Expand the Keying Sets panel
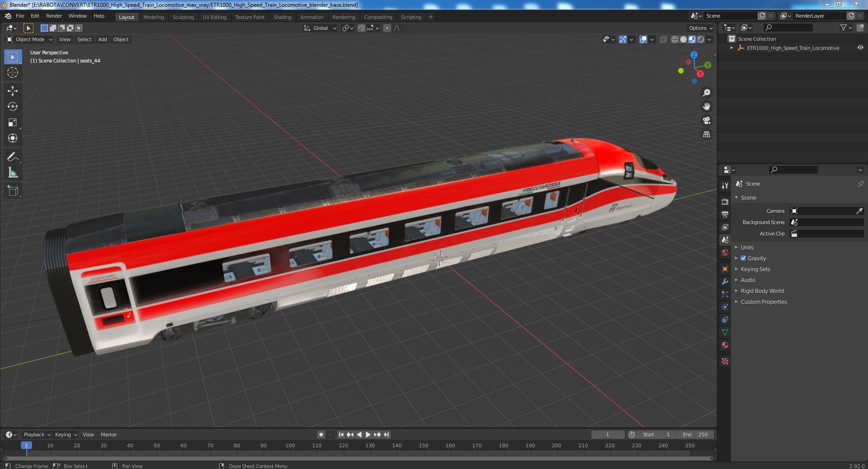Image resolution: width=868 pixels, height=469 pixels. tap(736, 269)
